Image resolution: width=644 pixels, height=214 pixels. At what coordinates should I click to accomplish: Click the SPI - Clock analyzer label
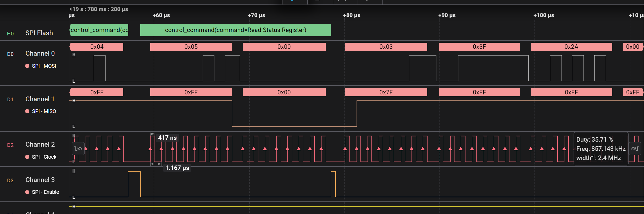(x=44, y=157)
